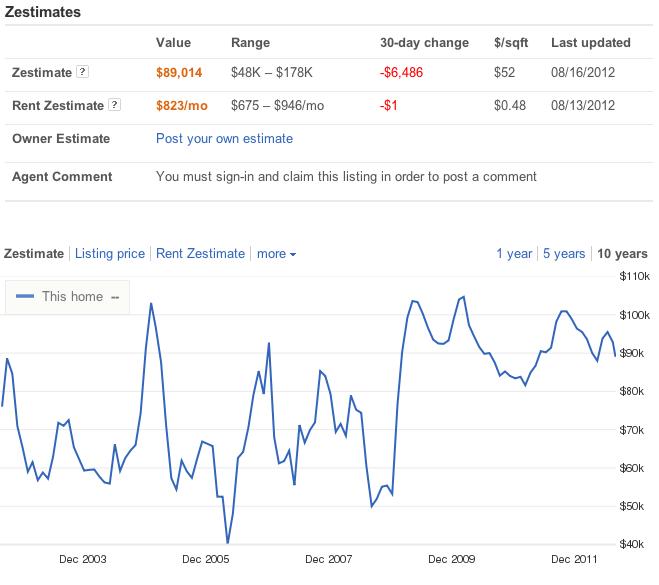
Task: Open the 'more' chart options dropdown
Action: [276, 254]
